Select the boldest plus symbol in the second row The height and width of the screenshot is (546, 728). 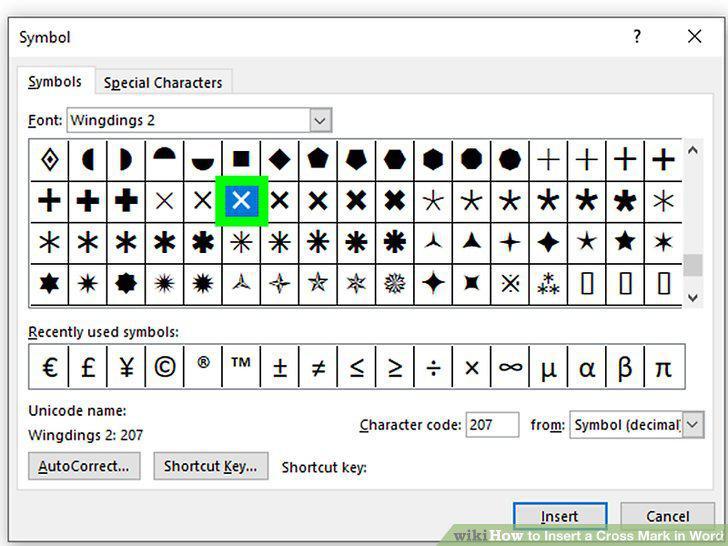pos(126,201)
